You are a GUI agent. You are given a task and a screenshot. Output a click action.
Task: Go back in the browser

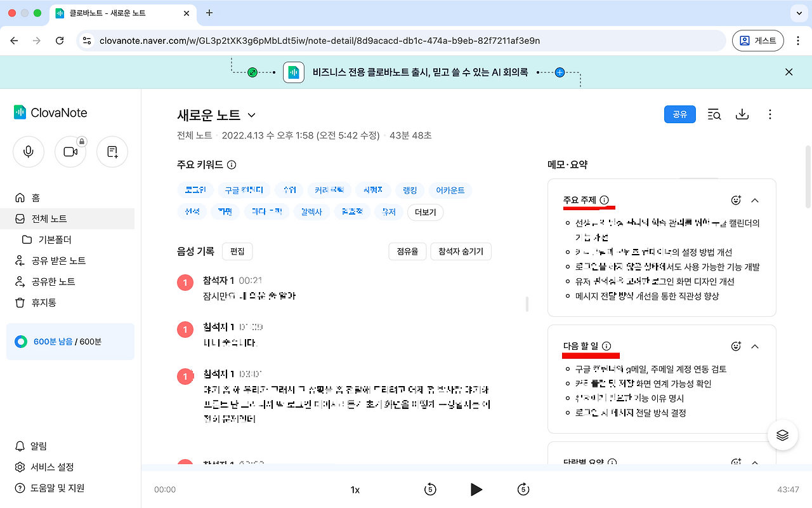click(15, 41)
